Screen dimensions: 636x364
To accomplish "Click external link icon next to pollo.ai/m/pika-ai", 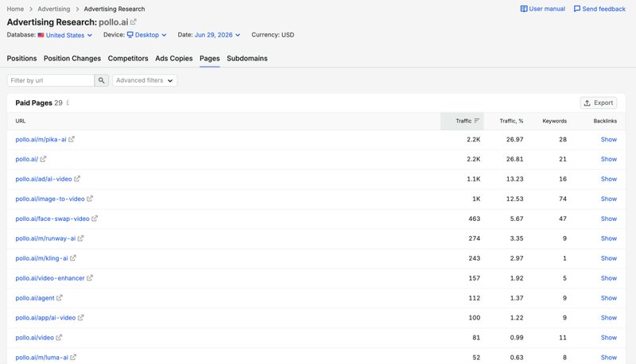I will point(72,139).
